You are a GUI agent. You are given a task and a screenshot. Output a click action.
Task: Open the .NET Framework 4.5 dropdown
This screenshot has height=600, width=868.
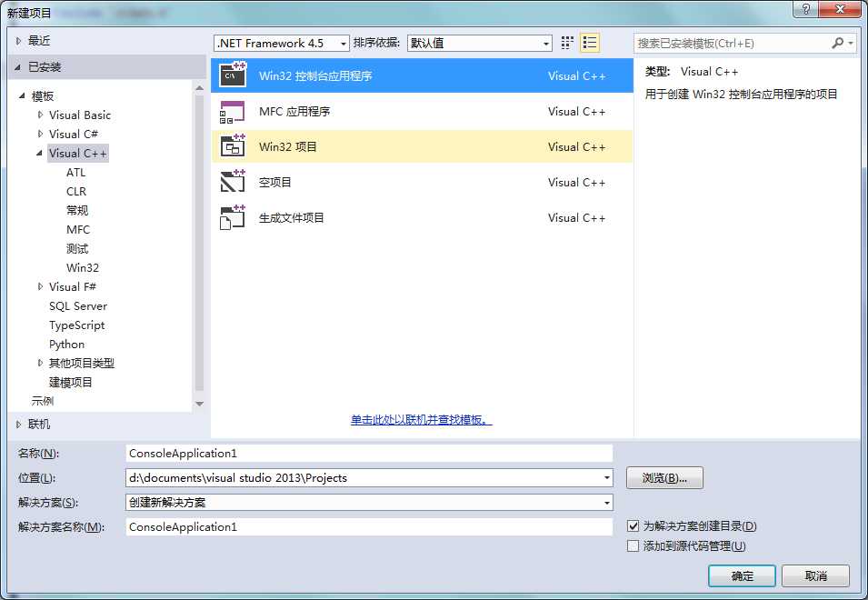pos(282,43)
